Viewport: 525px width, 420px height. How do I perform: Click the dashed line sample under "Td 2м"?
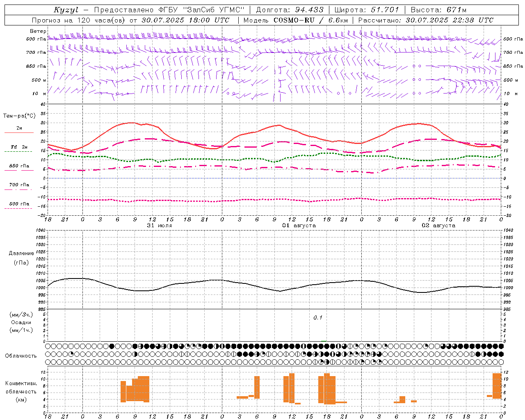(18, 152)
